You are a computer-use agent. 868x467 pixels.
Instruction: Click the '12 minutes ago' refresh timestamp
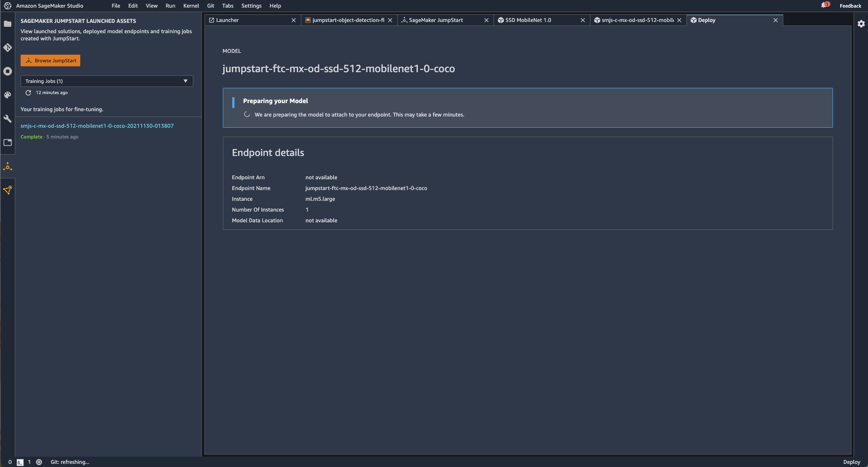pos(52,93)
